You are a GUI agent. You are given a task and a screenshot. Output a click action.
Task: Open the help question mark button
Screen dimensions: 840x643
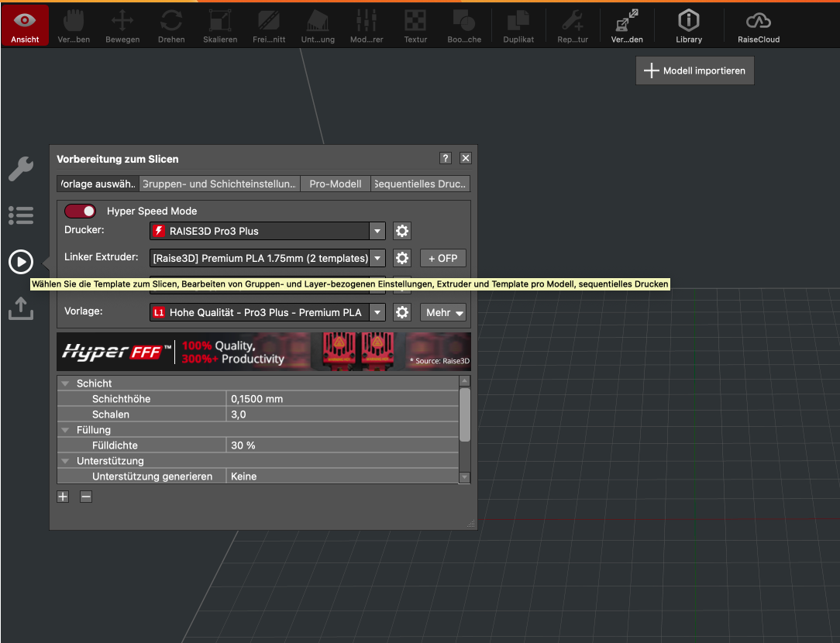[x=445, y=158]
